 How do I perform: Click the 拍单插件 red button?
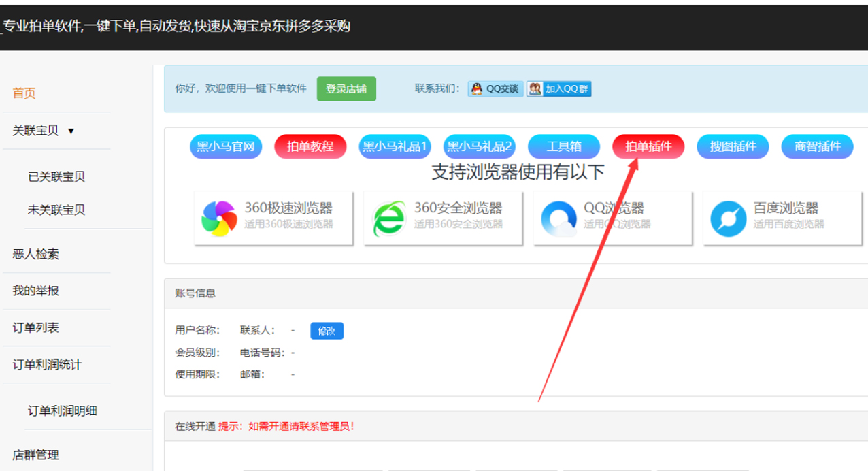648,146
